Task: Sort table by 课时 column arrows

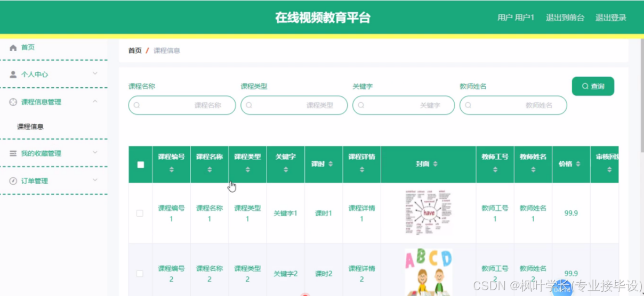Action: [x=331, y=164]
